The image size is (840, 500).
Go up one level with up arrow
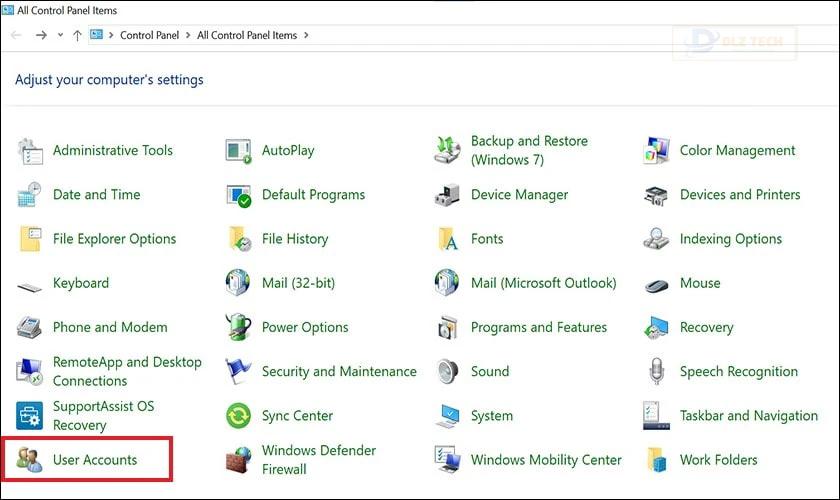click(77, 35)
